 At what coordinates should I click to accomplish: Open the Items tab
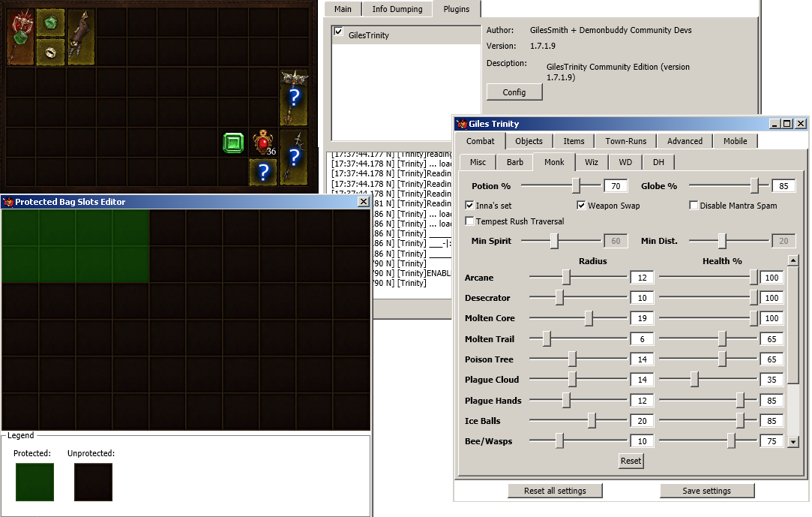coord(574,141)
